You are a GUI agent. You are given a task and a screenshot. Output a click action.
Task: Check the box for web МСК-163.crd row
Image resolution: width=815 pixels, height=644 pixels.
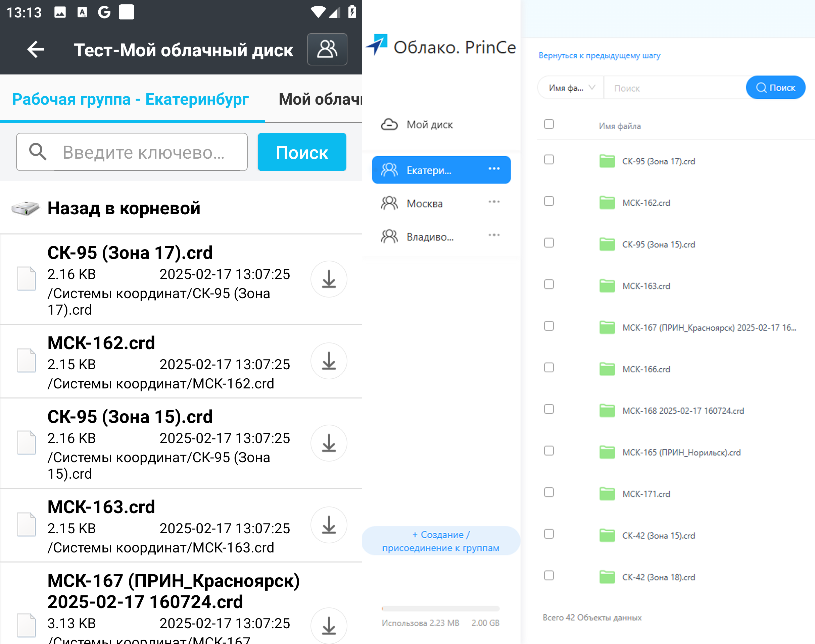click(x=549, y=284)
